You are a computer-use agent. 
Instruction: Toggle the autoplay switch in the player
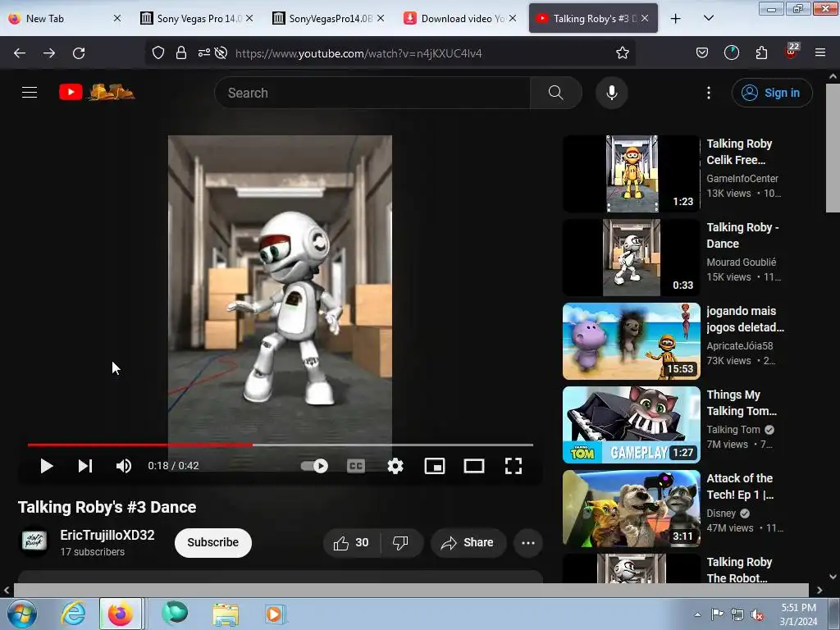[x=314, y=466]
